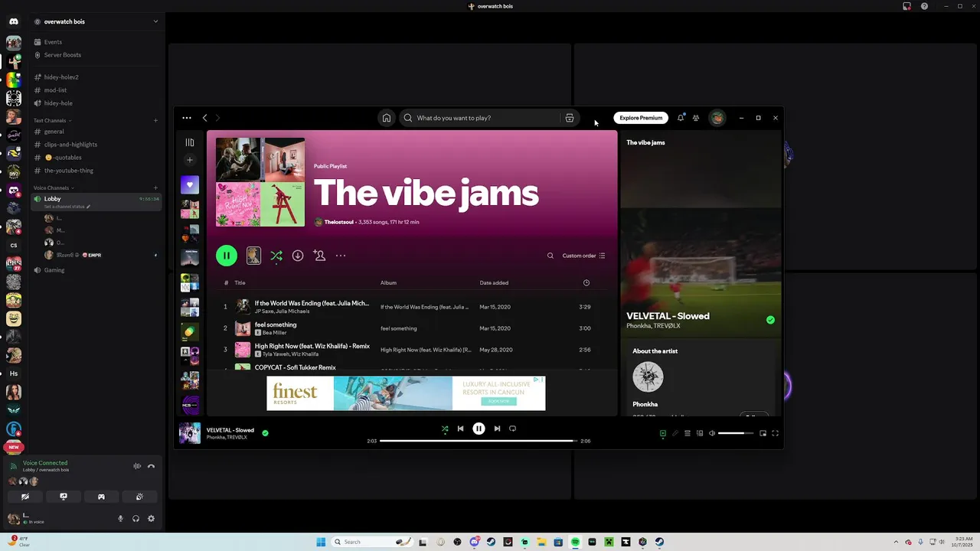This screenshot has height=551, width=980.
Task: Toggle repeat mode
Action: (512, 429)
